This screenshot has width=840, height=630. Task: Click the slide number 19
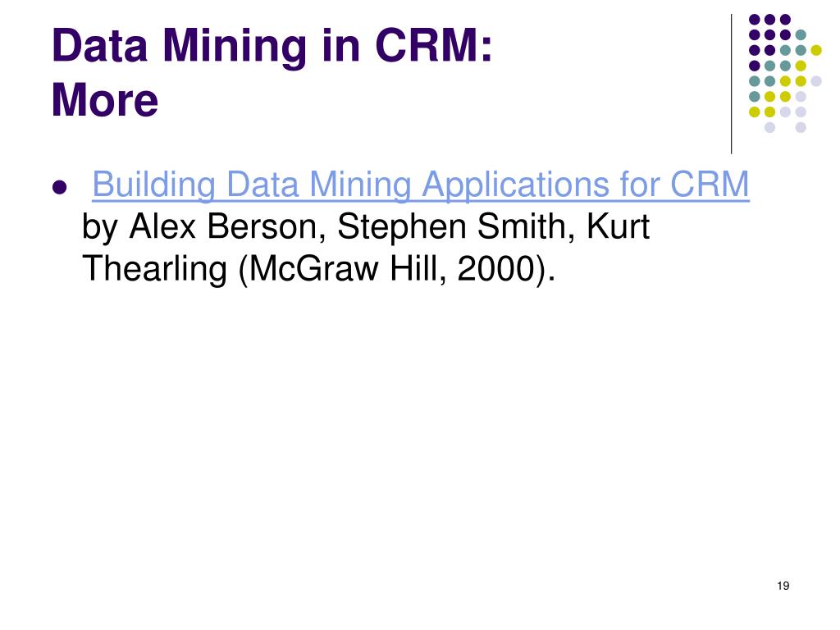[783, 586]
